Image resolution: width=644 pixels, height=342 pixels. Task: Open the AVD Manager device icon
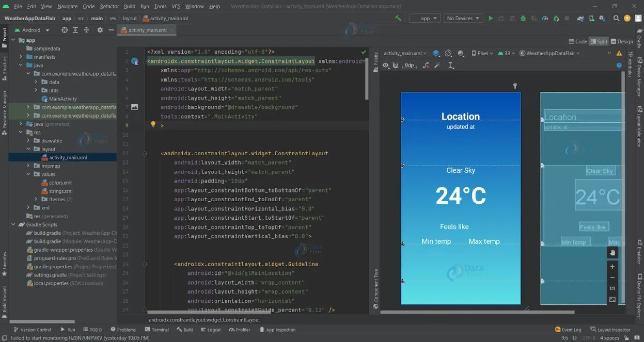click(592, 18)
